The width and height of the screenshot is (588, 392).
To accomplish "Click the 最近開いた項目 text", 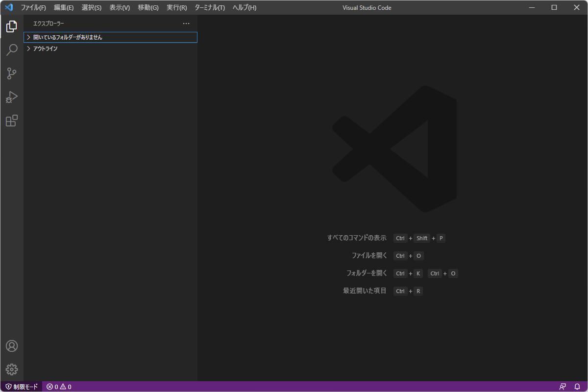I will [x=365, y=291].
